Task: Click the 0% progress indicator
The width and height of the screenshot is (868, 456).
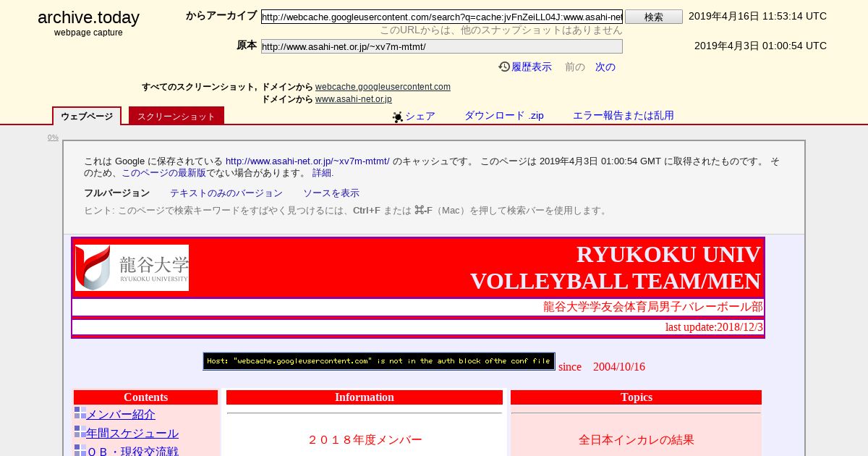Action: 54,138
